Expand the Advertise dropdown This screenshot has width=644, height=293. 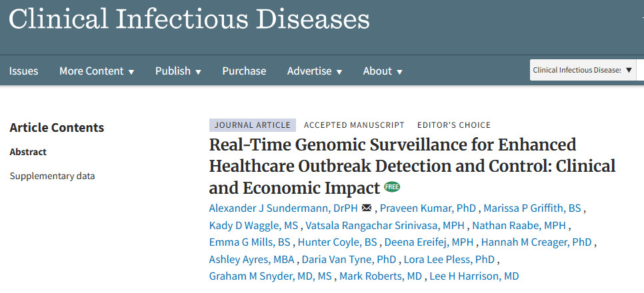click(x=315, y=71)
